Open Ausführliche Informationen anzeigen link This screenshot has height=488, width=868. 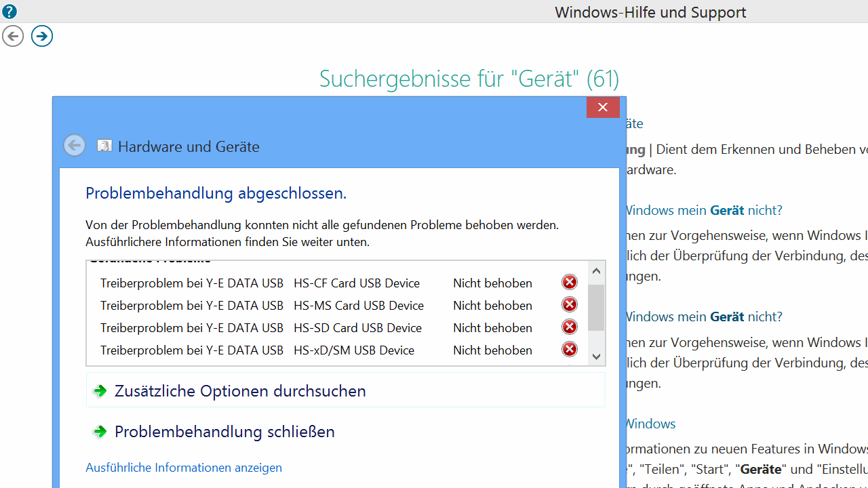click(184, 468)
